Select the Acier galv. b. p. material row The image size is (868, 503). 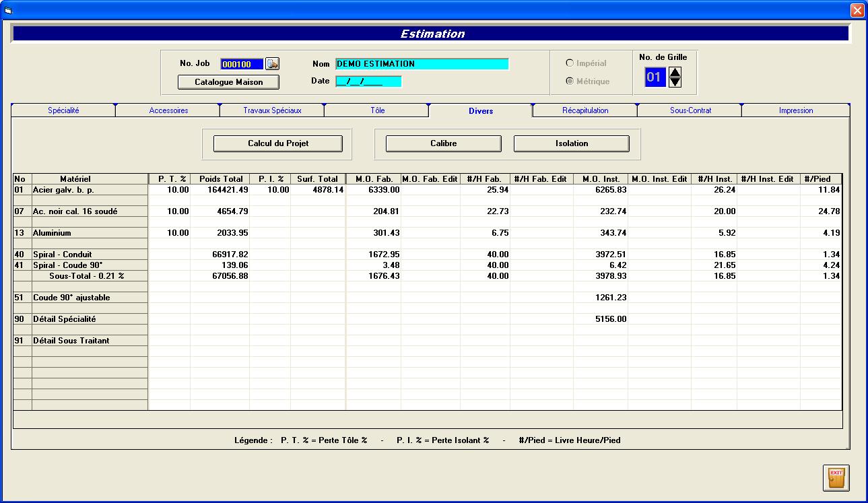(90, 190)
